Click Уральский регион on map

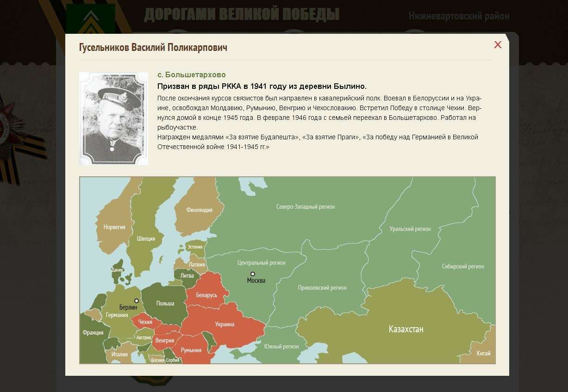410,229
